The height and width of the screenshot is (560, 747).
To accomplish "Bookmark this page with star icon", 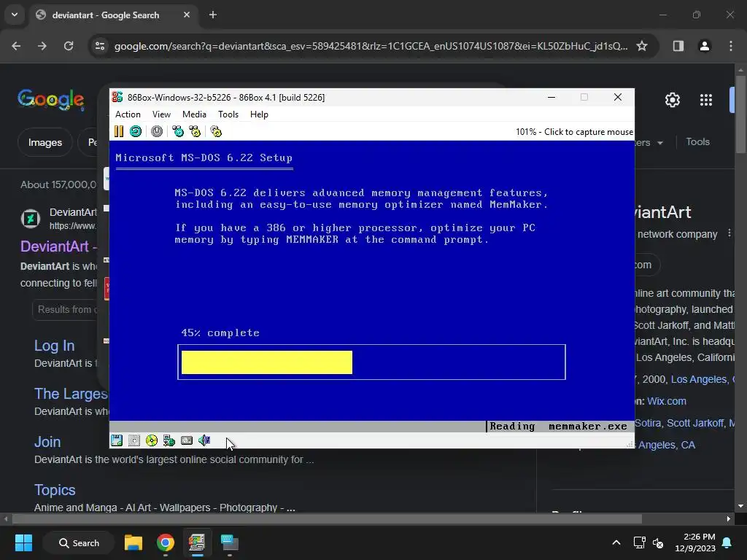I will pos(642,46).
